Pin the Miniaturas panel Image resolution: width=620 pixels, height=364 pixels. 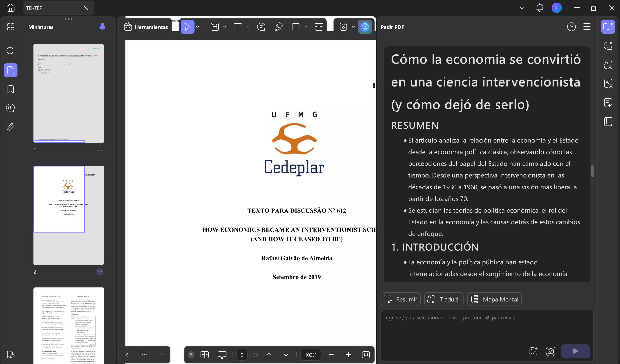(x=102, y=27)
